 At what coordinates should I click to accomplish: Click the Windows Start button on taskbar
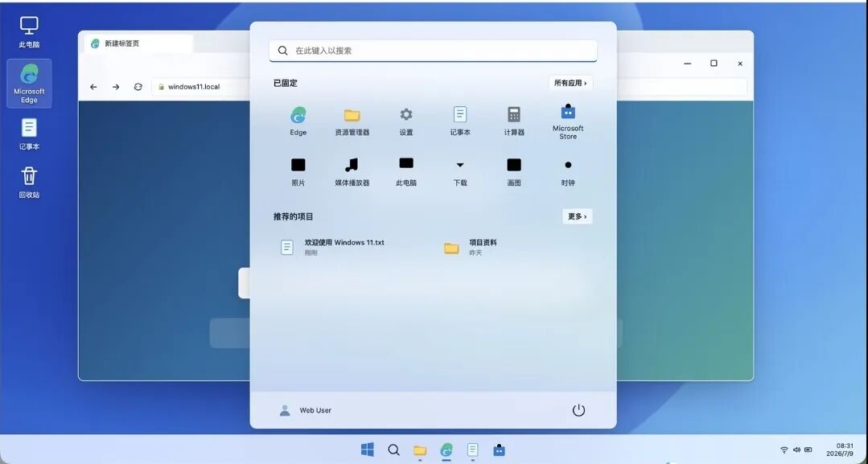pos(367,450)
